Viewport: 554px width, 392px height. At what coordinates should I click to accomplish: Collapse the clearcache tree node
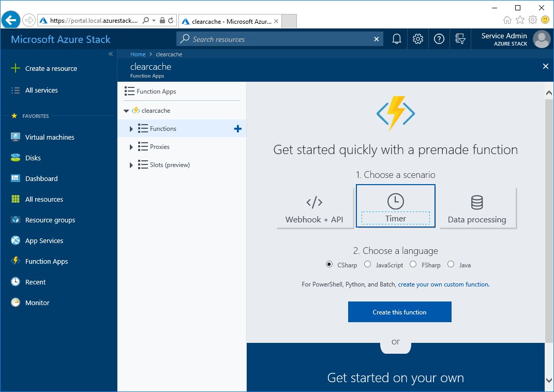coord(126,111)
